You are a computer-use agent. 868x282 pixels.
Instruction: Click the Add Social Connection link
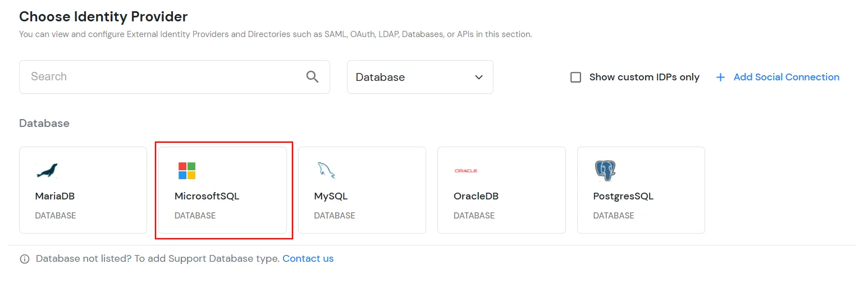786,77
